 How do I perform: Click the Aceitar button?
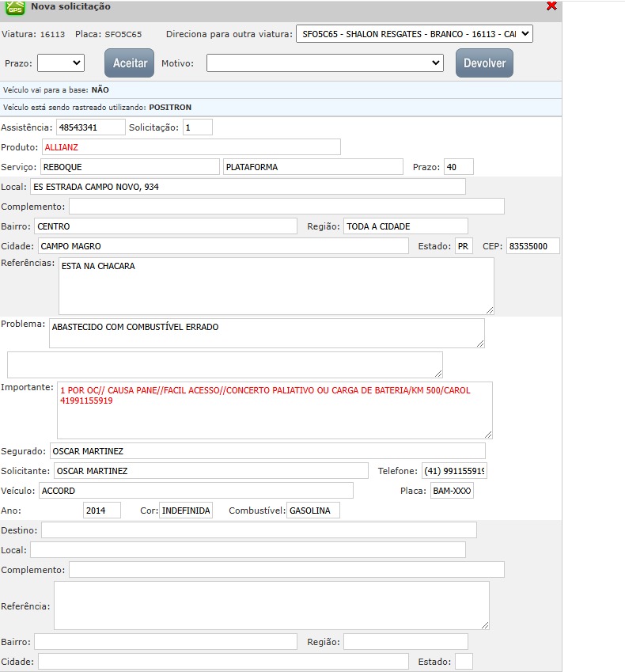coord(130,63)
